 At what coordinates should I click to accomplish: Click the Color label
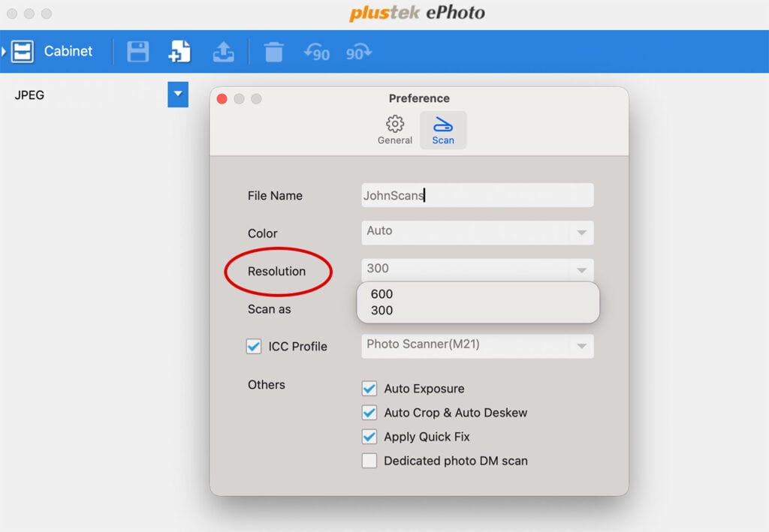click(x=262, y=233)
